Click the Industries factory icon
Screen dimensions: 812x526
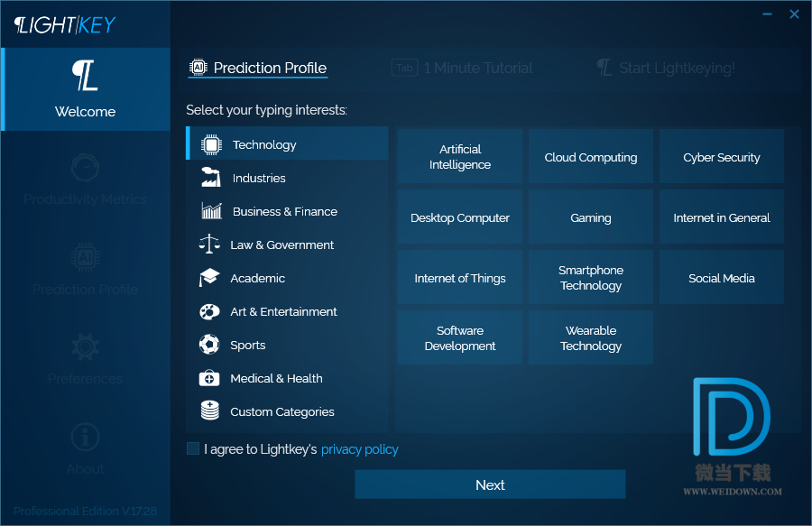(x=211, y=178)
